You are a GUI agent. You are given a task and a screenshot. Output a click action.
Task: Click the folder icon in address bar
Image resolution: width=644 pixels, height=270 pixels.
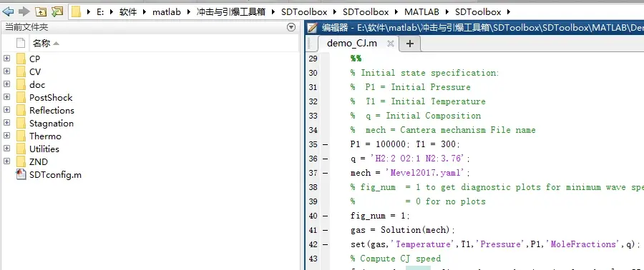[x=77, y=12]
